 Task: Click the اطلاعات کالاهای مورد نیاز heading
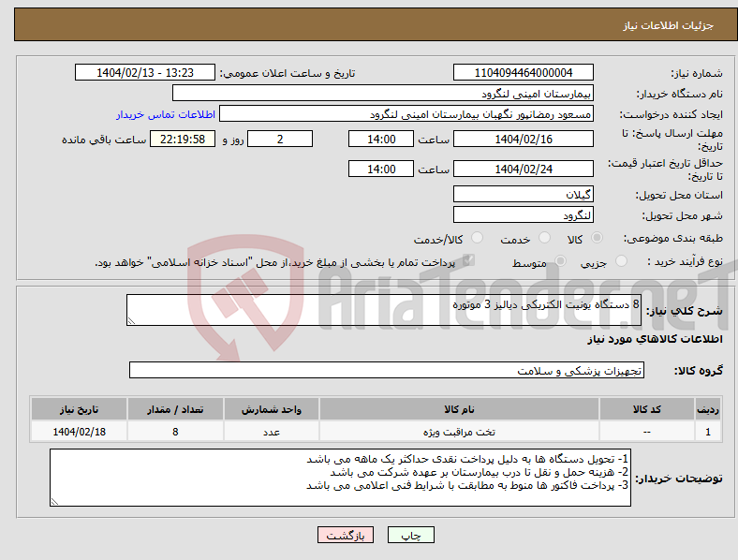(x=655, y=339)
